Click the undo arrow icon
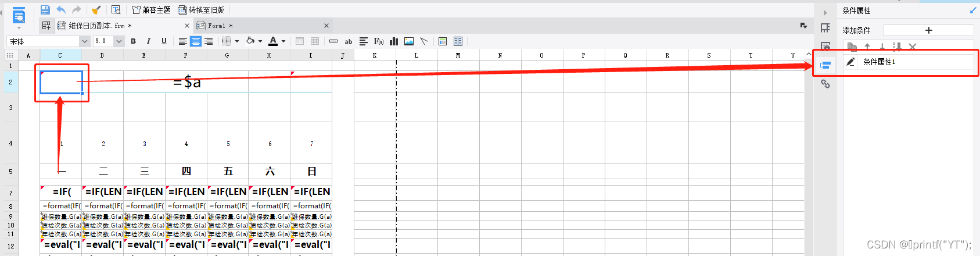Screen dimensions: 980x256 tap(61, 10)
